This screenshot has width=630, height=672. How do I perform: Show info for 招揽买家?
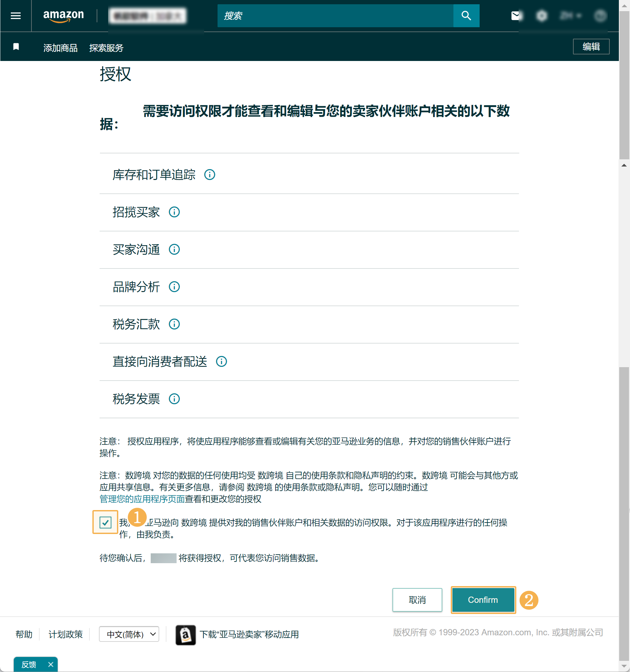(174, 212)
